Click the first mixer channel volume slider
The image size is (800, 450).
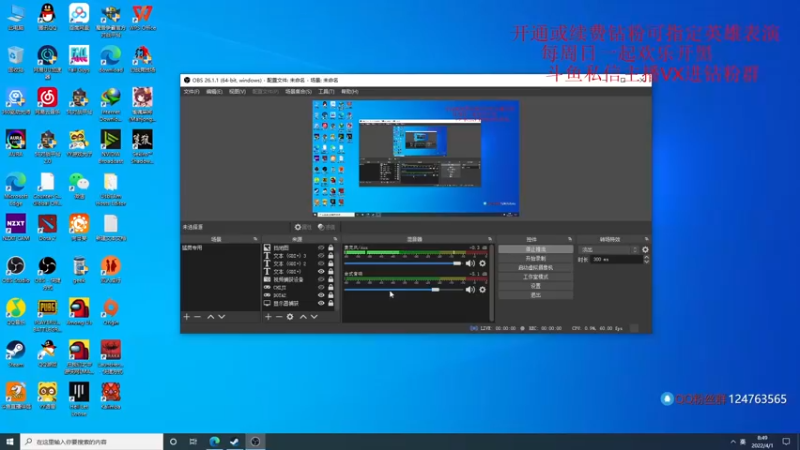click(x=403, y=263)
